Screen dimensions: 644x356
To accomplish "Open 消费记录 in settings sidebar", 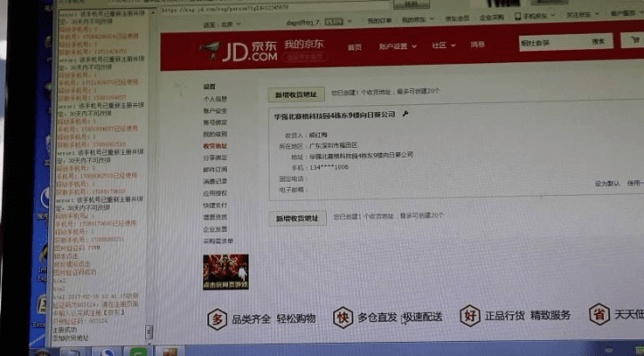I will pyautogui.click(x=215, y=181).
